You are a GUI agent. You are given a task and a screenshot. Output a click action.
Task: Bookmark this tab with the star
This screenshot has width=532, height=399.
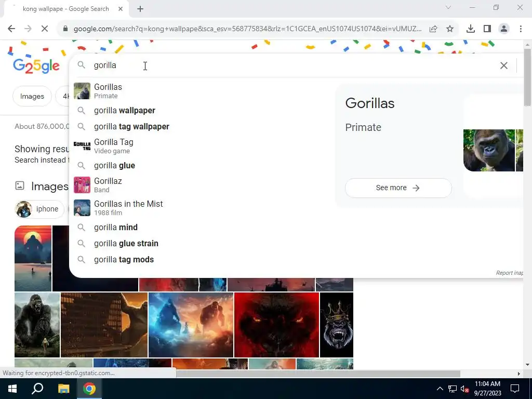450,29
